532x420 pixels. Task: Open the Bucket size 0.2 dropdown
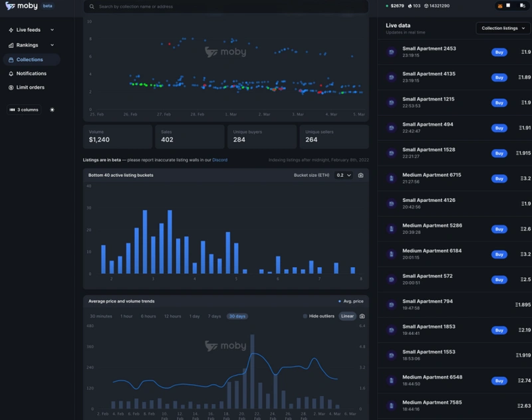pos(344,175)
